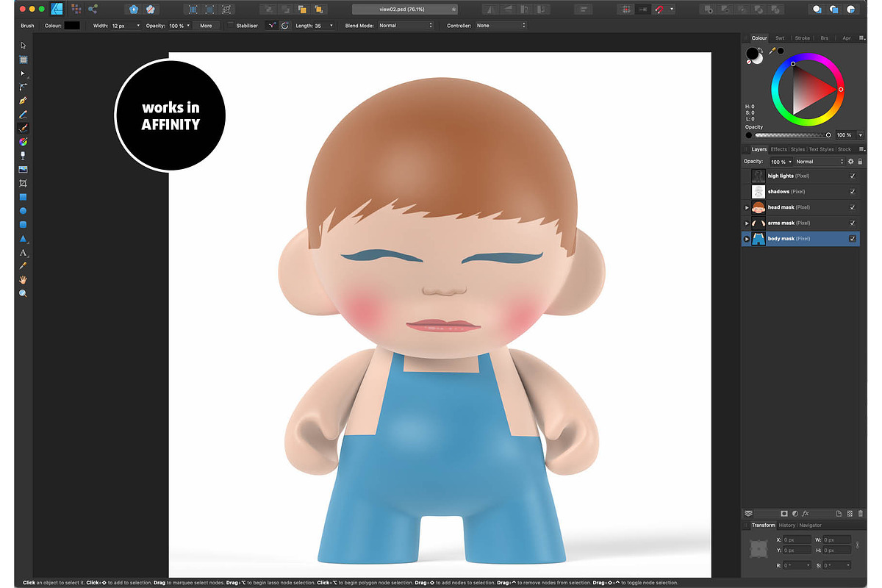
Task: Toggle visibility of the shadows layer
Action: point(853,192)
